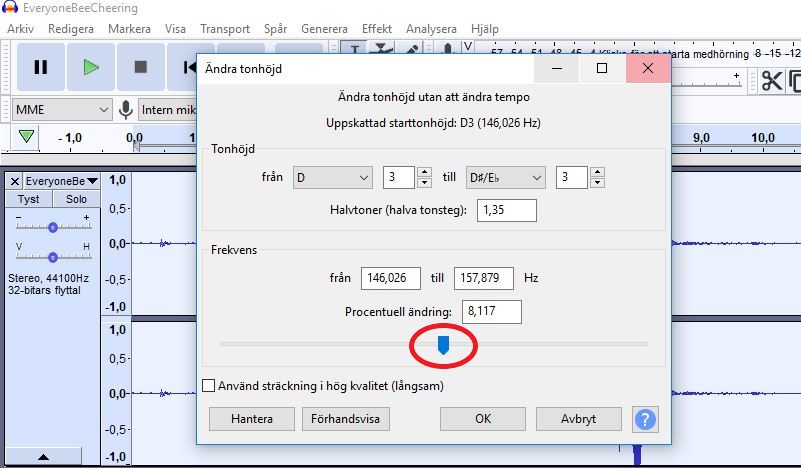
Task: Open help with the blue question mark
Action: point(645,419)
